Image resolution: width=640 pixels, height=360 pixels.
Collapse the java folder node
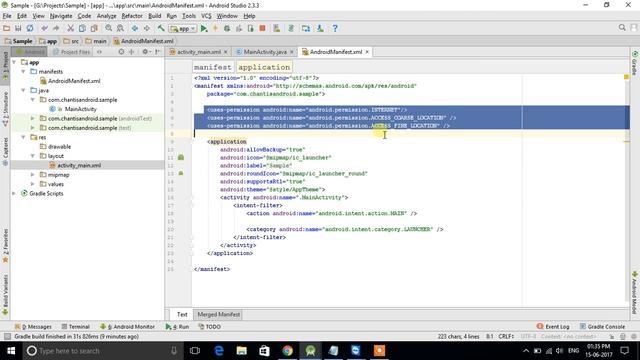click(23, 90)
